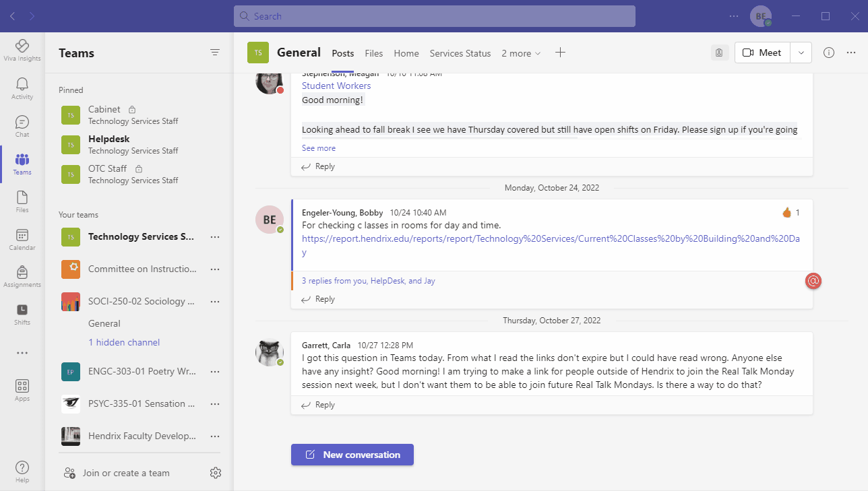Open the Assignments app
The height and width of the screenshot is (491, 868).
click(x=22, y=276)
